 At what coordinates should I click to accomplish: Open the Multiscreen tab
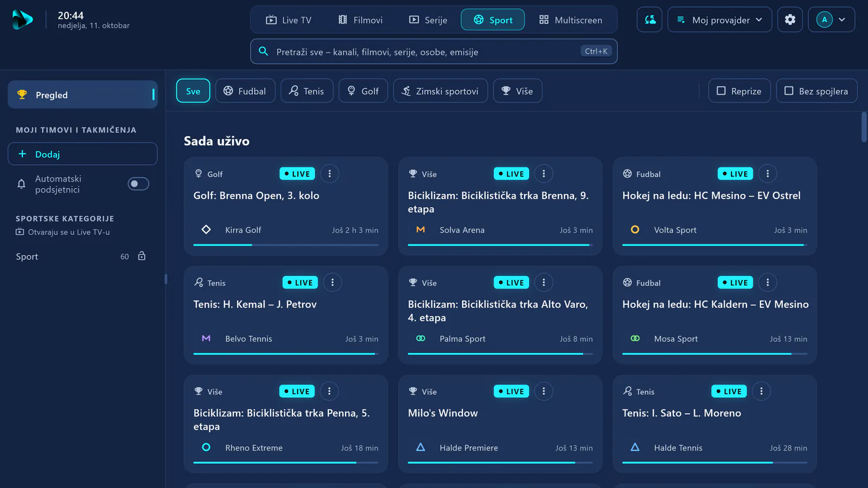pos(571,20)
